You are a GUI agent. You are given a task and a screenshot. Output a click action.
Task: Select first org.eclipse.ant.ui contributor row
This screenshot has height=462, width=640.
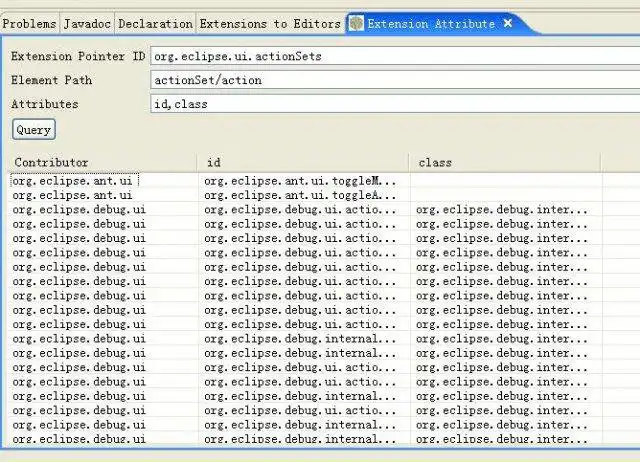(x=74, y=181)
